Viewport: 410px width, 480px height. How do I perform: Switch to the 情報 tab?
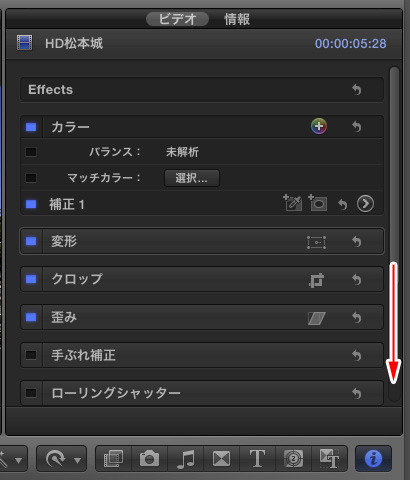tap(237, 19)
